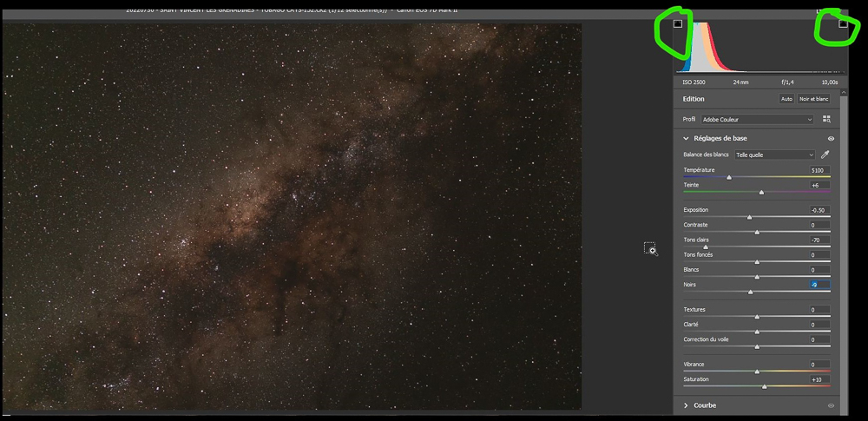Toggle visibility eye of Réglages de base

pos(831,139)
